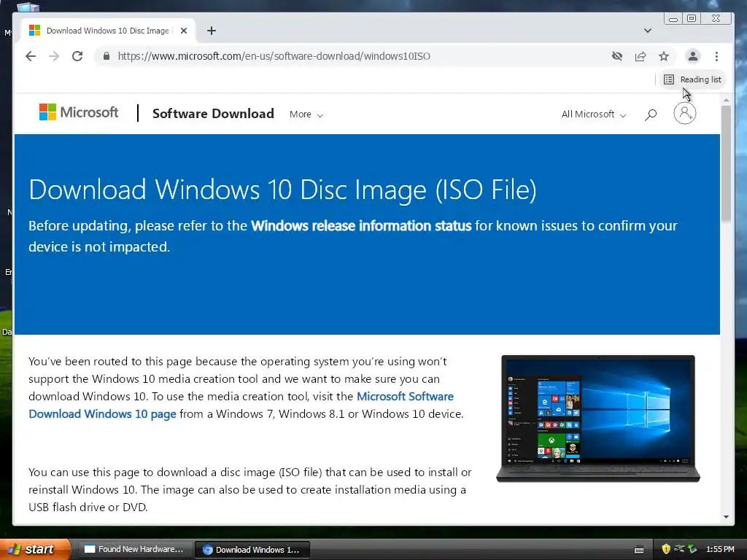The width and height of the screenshot is (747, 560).
Task: Expand the All Microsoft menu
Action: pyautogui.click(x=594, y=114)
